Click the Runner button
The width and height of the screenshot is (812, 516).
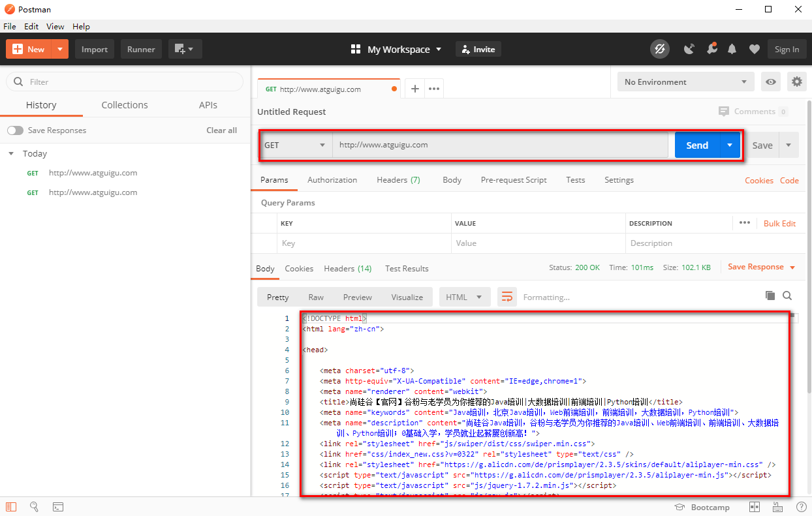(x=141, y=49)
